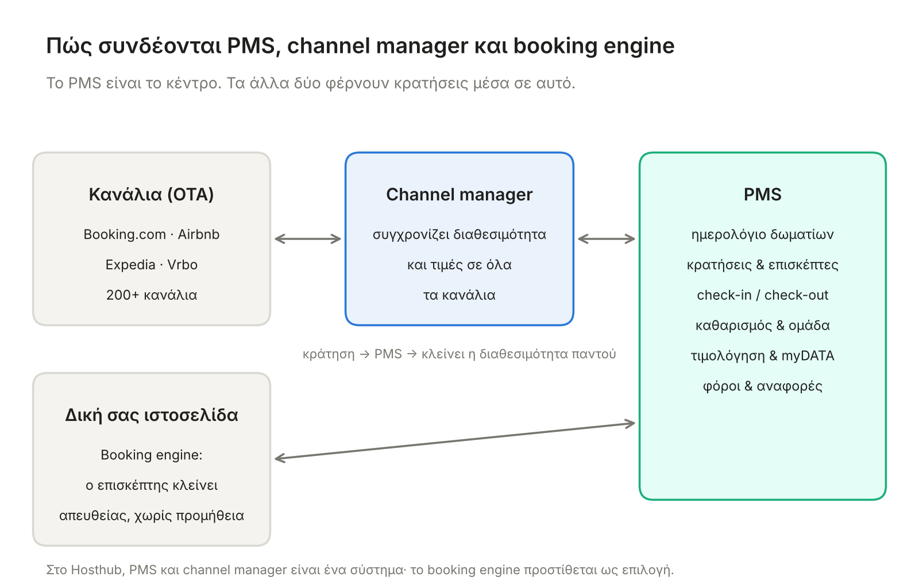Click 'καθαρισμός & ομάδα' in the PMS box

[x=763, y=326]
